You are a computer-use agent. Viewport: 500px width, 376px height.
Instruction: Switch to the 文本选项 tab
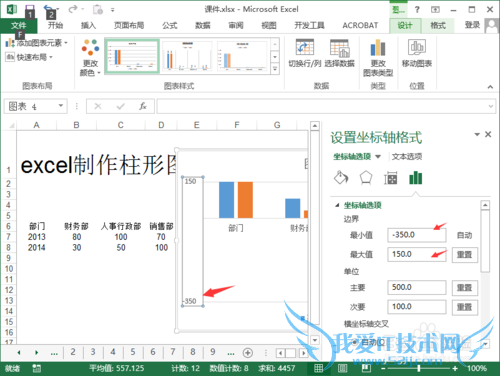click(407, 156)
